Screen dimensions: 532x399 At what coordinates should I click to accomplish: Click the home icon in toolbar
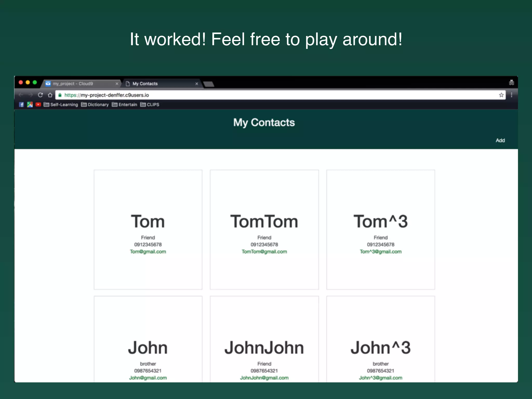tap(50, 95)
